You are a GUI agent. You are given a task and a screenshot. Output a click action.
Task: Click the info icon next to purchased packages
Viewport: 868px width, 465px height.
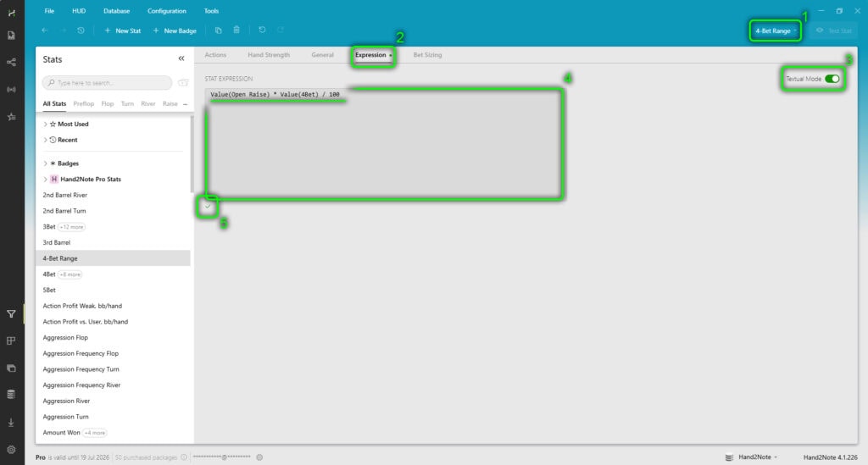point(184,457)
